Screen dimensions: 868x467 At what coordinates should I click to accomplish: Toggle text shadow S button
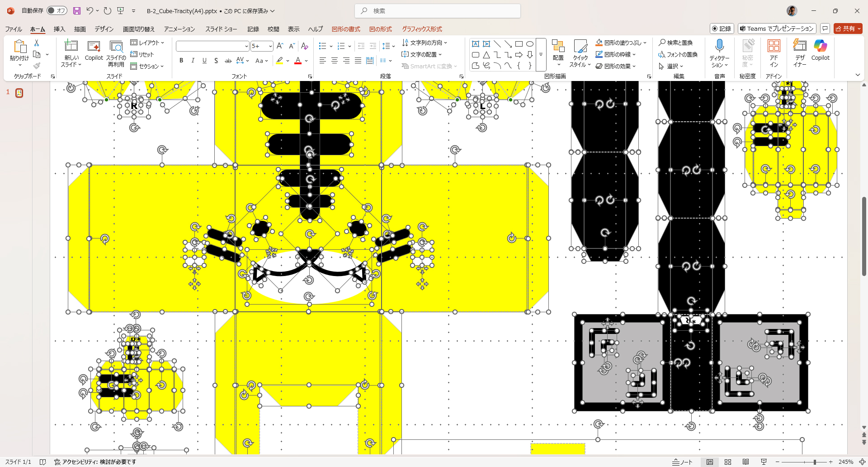point(216,61)
